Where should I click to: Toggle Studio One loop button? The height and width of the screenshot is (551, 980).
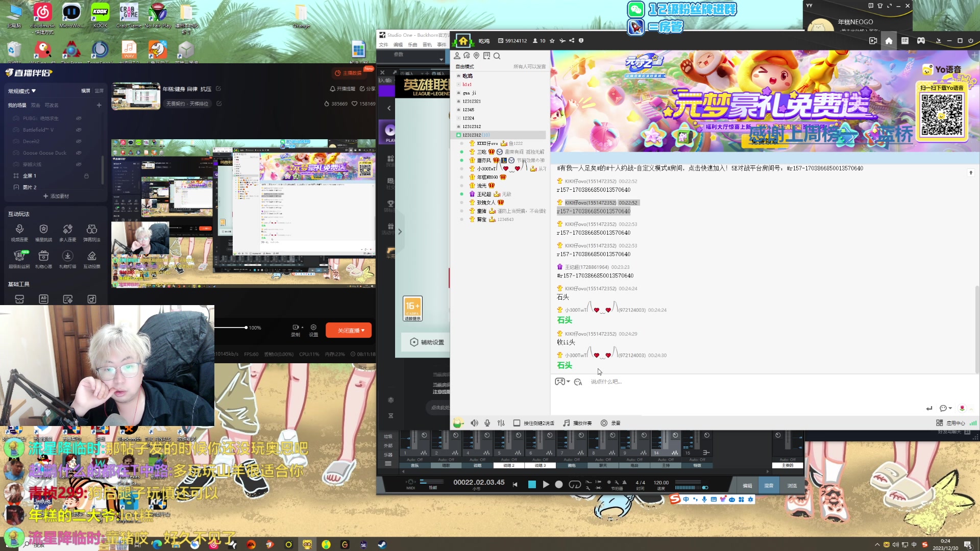pyautogui.click(x=575, y=485)
